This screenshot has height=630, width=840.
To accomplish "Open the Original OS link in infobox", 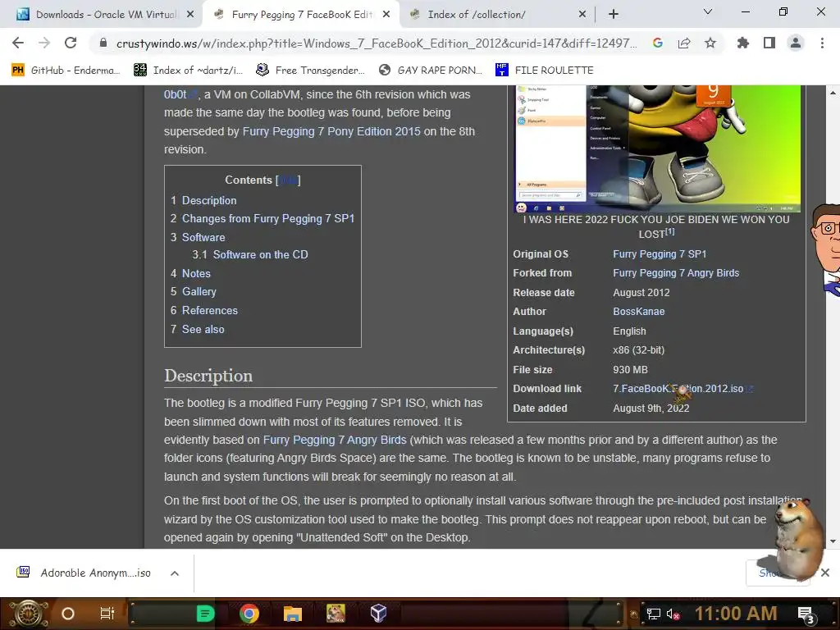I will (660, 254).
